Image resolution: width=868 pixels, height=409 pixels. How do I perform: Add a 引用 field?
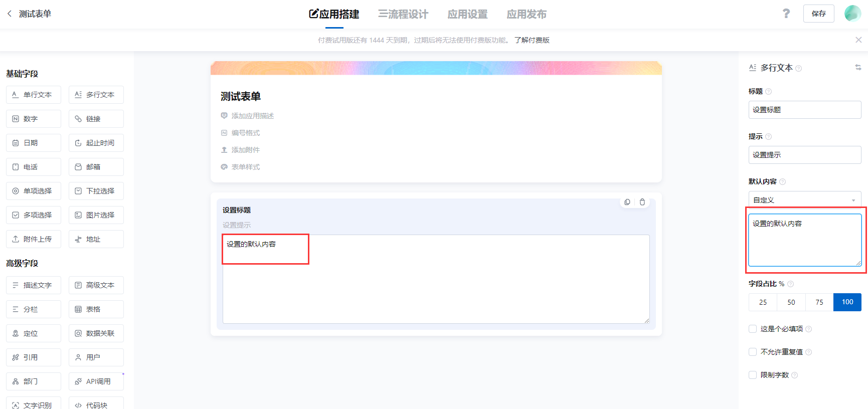[34, 357]
